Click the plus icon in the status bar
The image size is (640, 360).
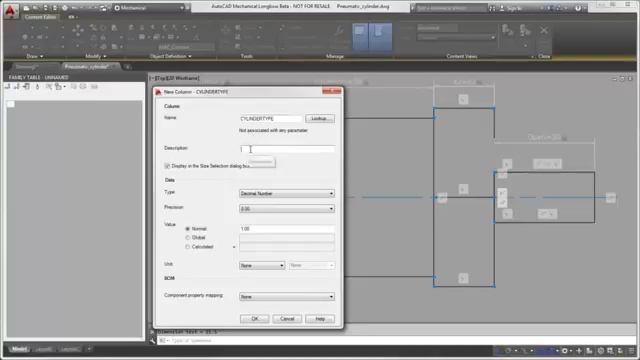tap(579, 351)
